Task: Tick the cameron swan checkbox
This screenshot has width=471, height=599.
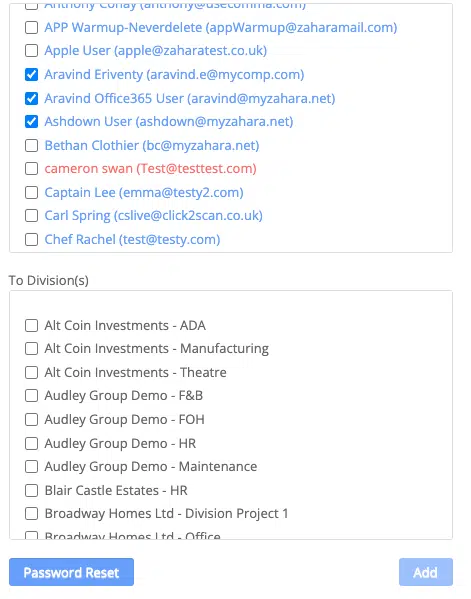Action: point(31,168)
